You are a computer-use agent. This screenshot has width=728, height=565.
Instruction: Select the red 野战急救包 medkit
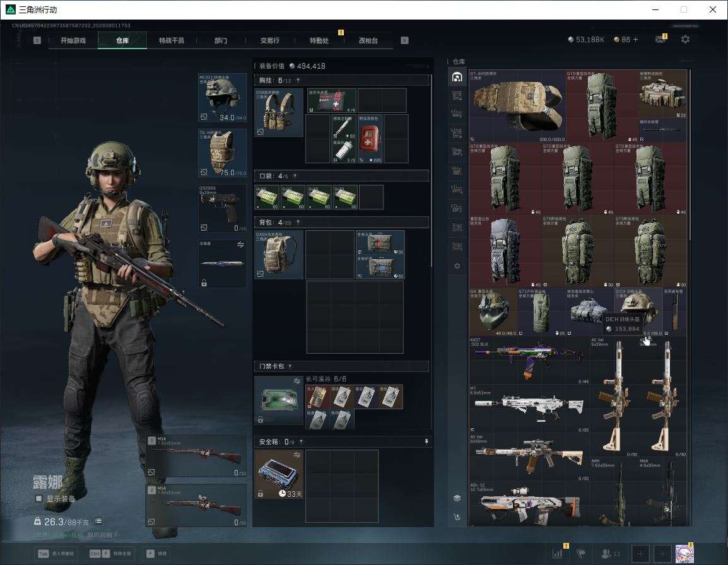[x=370, y=138]
